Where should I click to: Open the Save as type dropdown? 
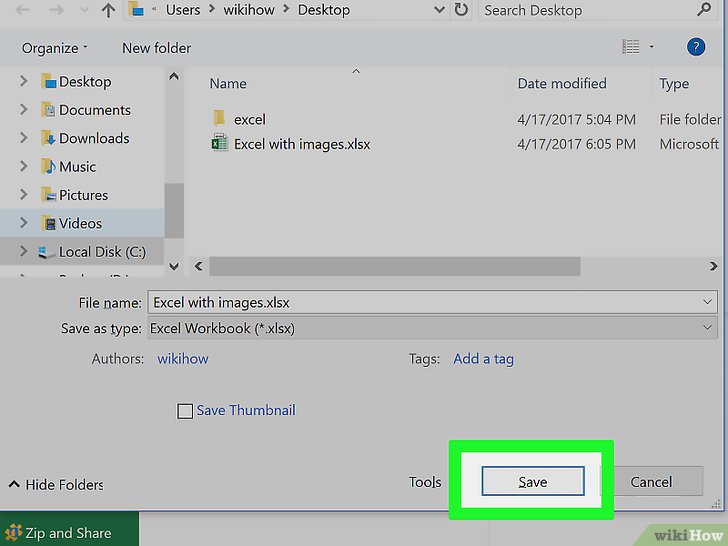point(432,328)
